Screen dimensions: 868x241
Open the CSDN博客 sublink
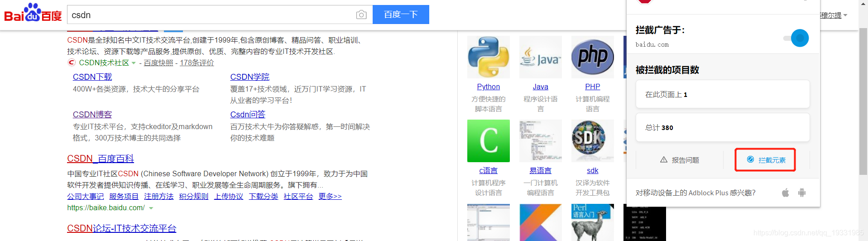point(92,115)
